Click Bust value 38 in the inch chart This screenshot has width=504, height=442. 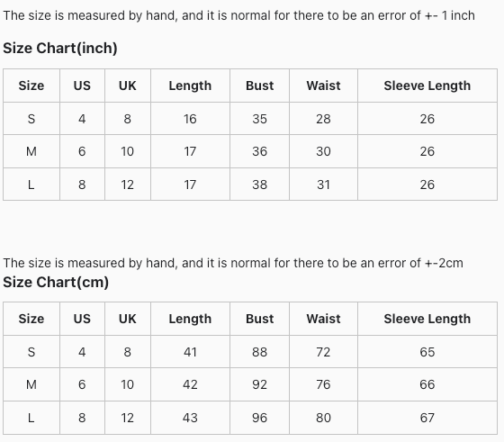(260, 185)
